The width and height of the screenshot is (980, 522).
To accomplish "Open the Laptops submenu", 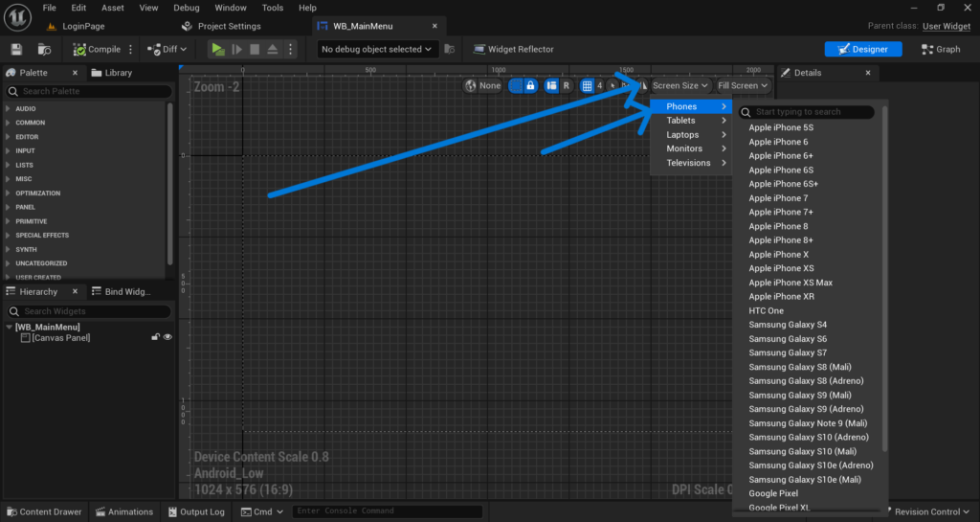I will 691,135.
